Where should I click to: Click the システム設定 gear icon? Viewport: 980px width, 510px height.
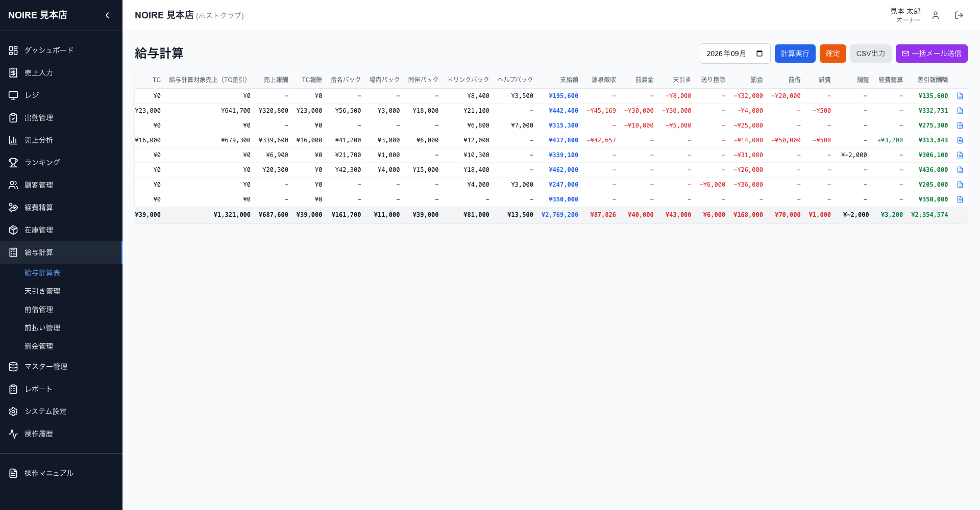(13, 412)
